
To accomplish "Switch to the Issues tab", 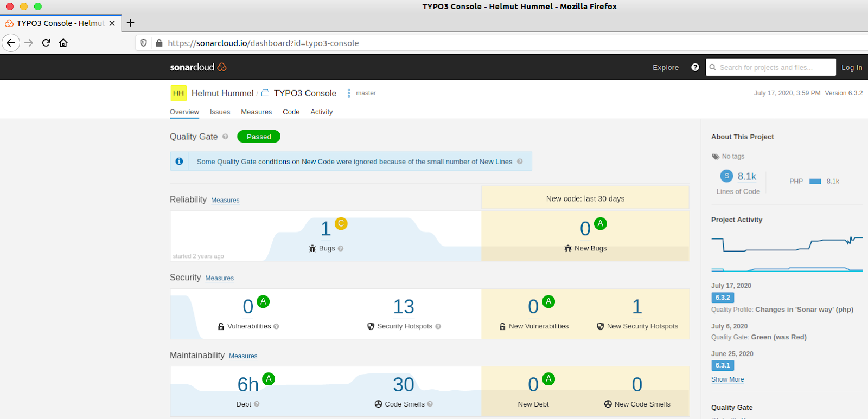I will tap(220, 112).
